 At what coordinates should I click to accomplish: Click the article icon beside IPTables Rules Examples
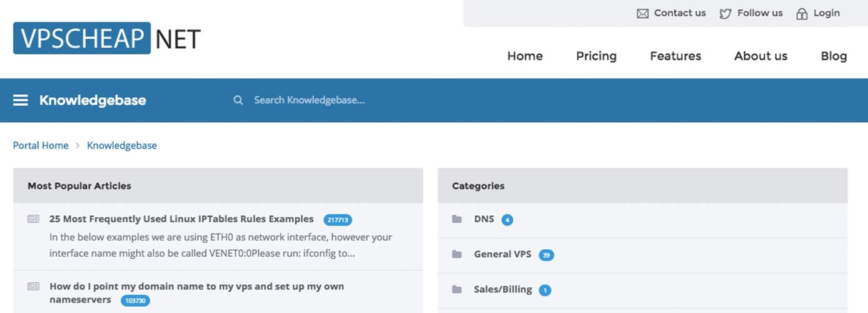pos(34,219)
